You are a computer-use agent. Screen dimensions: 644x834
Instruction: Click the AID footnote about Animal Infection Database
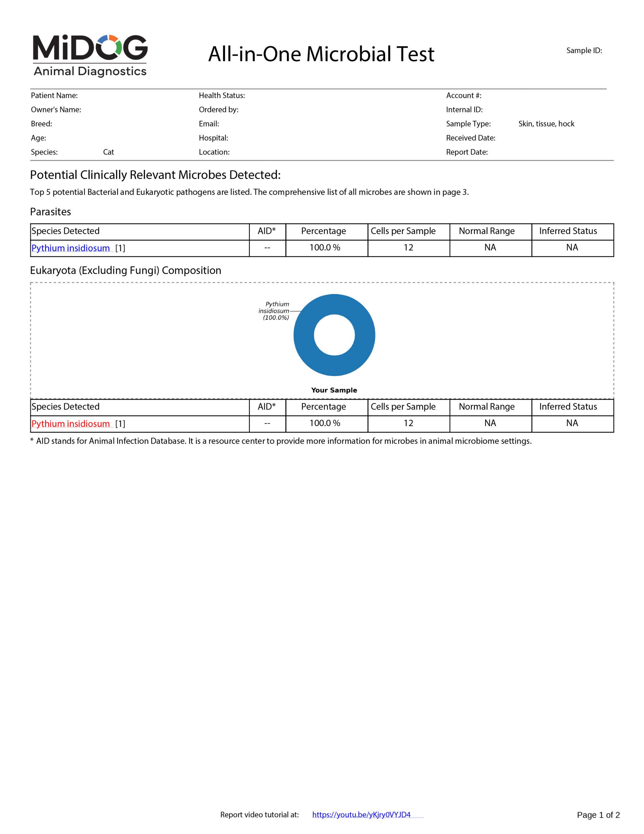(281, 441)
